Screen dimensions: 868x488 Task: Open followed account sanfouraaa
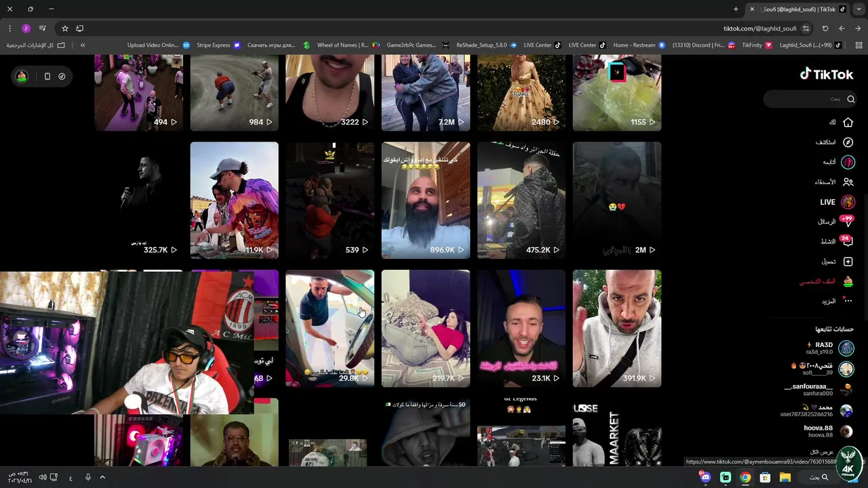point(819,390)
